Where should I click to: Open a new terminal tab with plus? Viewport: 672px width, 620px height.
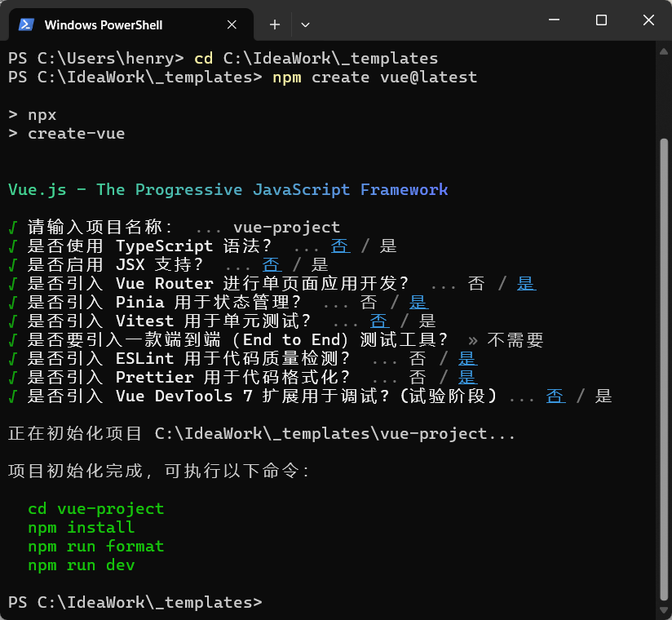click(x=275, y=24)
